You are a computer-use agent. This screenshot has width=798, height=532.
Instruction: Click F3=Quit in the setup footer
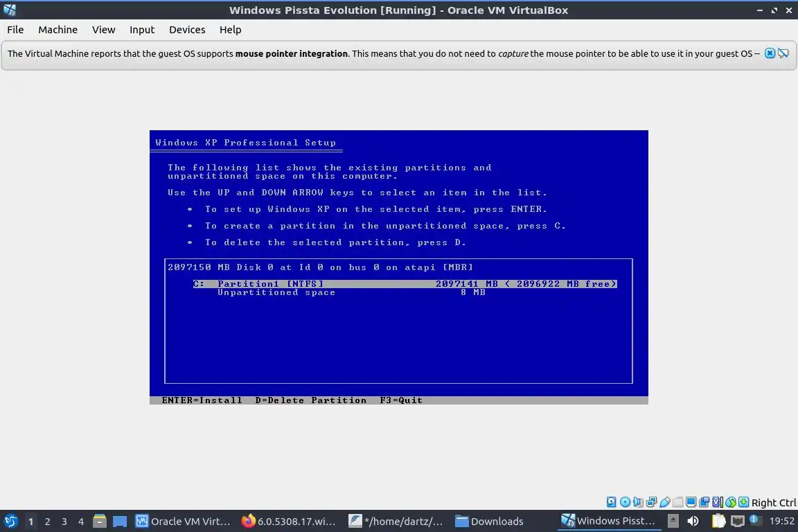coord(401,400)
